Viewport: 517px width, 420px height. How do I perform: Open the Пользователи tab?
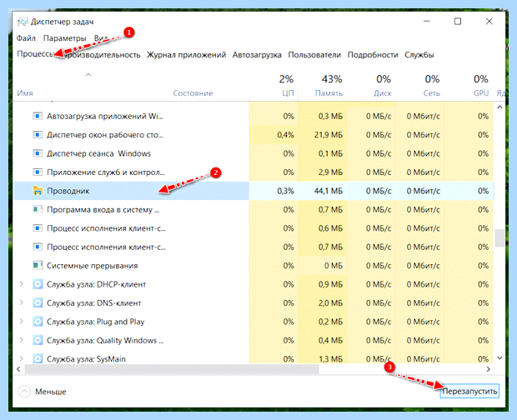pyautogui.click(x=314, y=55)
